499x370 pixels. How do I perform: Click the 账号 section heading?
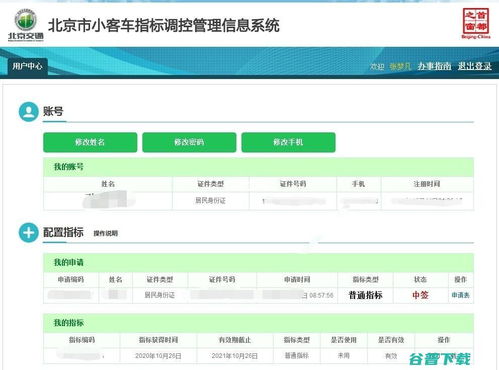coord(53,111)
